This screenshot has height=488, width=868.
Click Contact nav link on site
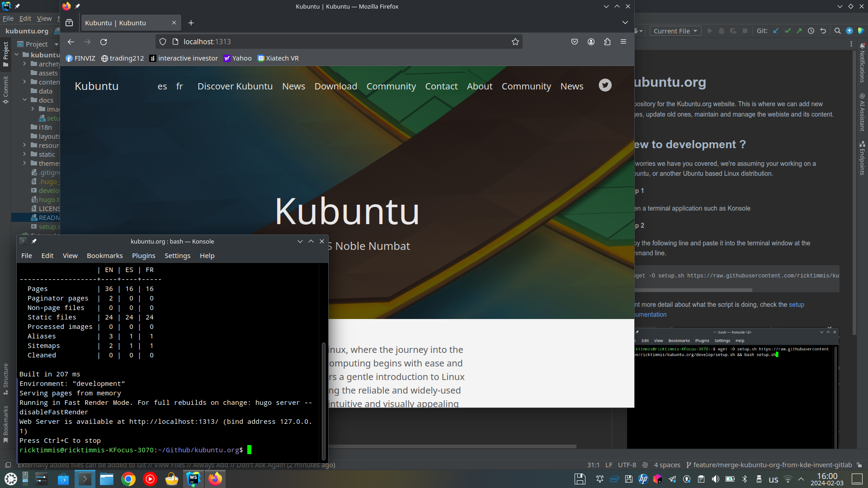pos(441,86)
